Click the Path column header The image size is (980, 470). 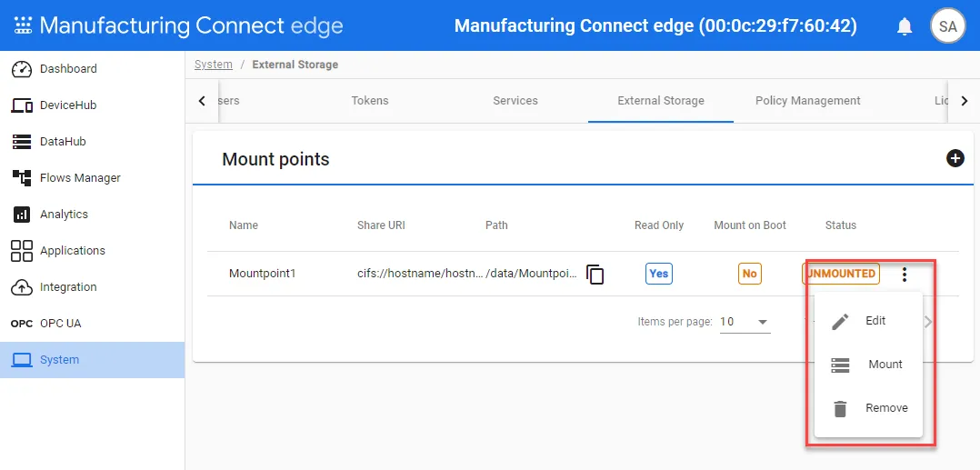click(x=497, y=225)
